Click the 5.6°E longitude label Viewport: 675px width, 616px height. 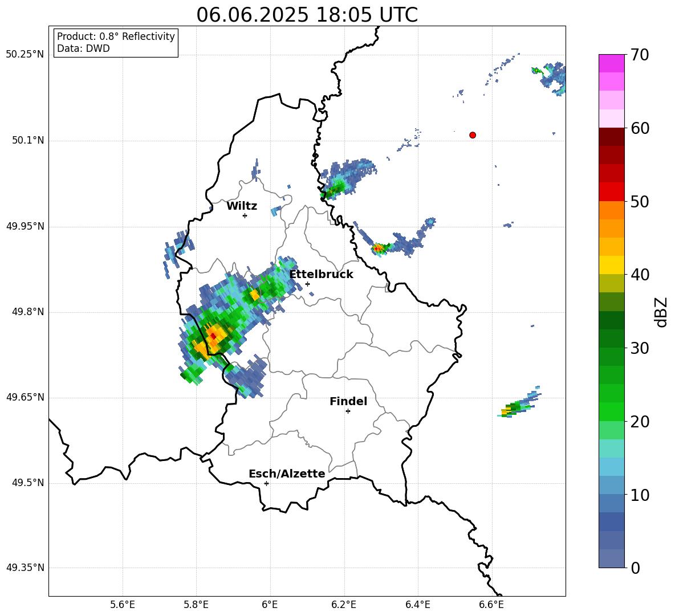[x=123, y=605]
